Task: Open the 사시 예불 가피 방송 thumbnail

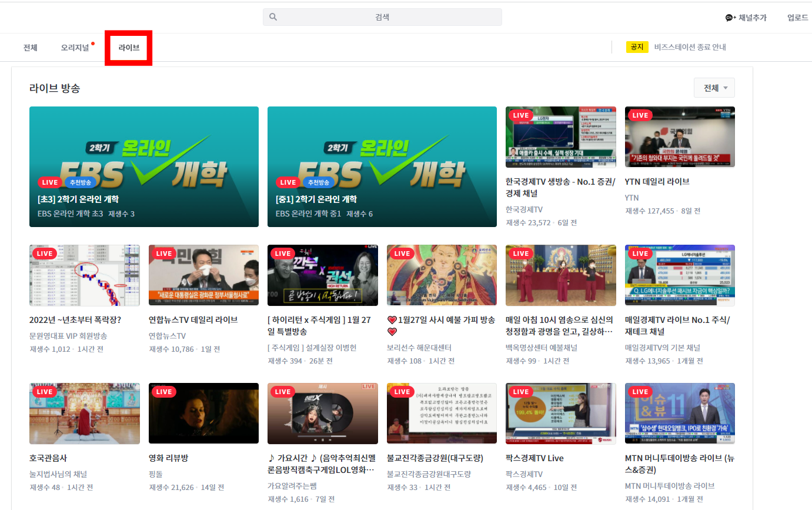Action: (442, 275)
